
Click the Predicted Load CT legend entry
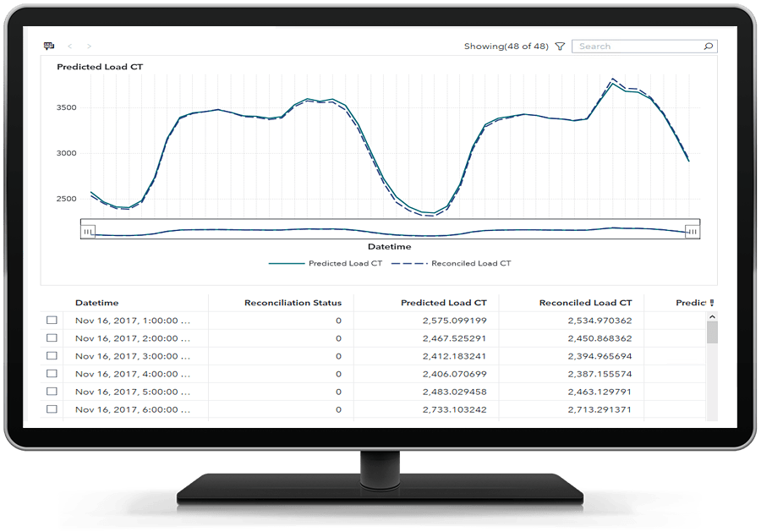point(326,263)
